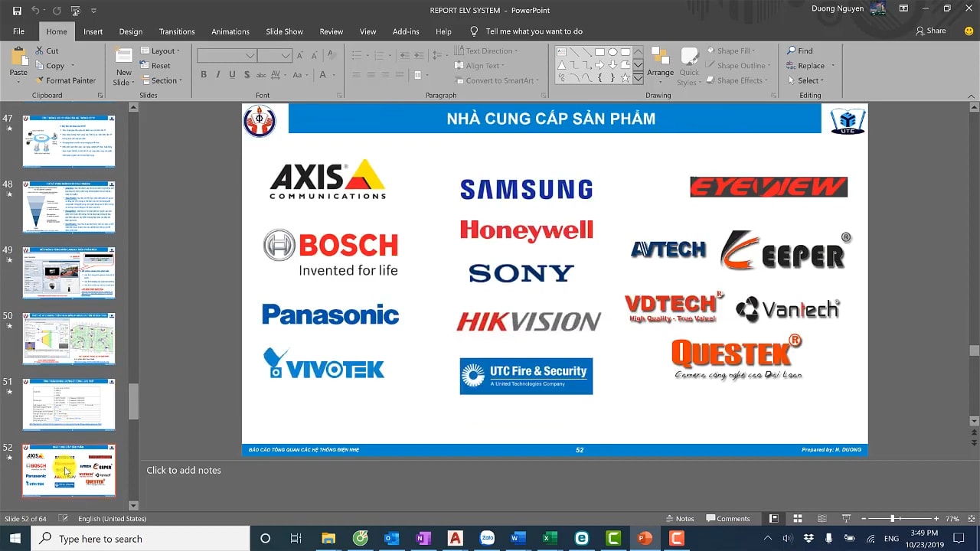The height and width of the screenshot is (551, 980).
Task: Click Find in the Editing group
Action: pos(799,51)
